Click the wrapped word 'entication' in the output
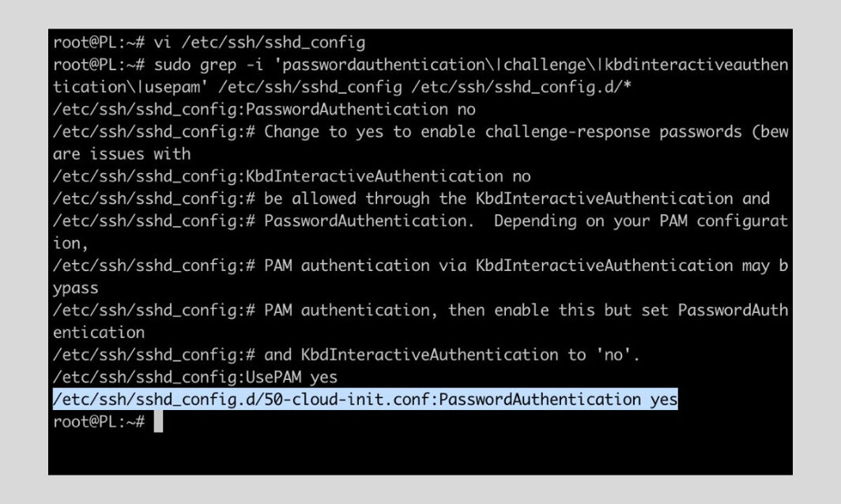The width and height of the screenshot is (841, 504). pos(99,333)
